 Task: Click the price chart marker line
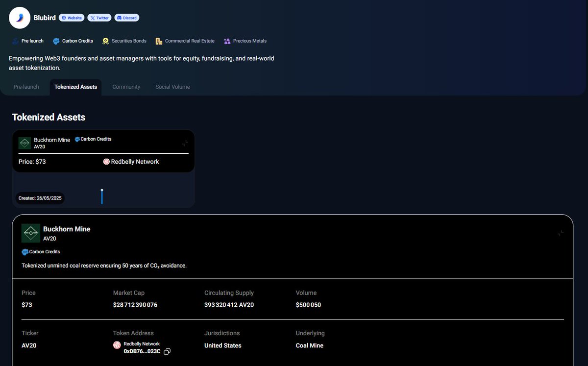[x=102, y=196]
